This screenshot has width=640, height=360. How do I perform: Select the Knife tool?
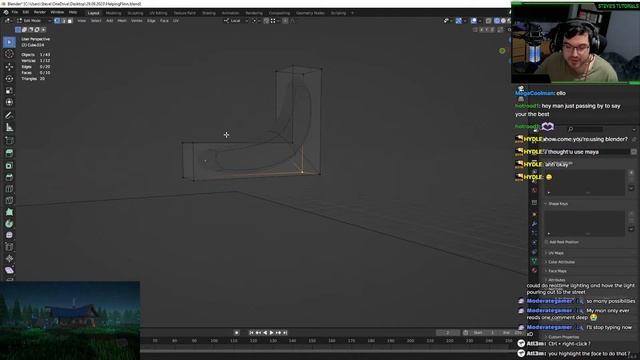9,200
